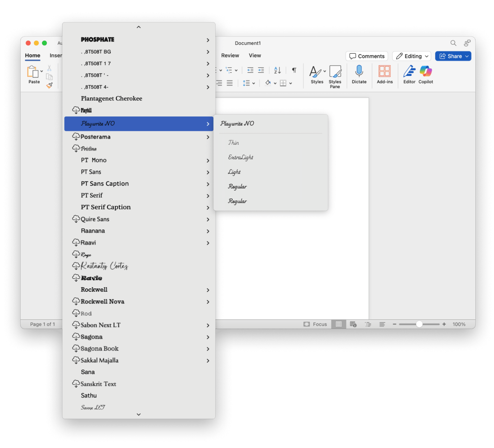The width and height of the screenshot is (494, 448).
Task: Open the Comments pane
Action: pyautogui.click(x=367, y=56)
